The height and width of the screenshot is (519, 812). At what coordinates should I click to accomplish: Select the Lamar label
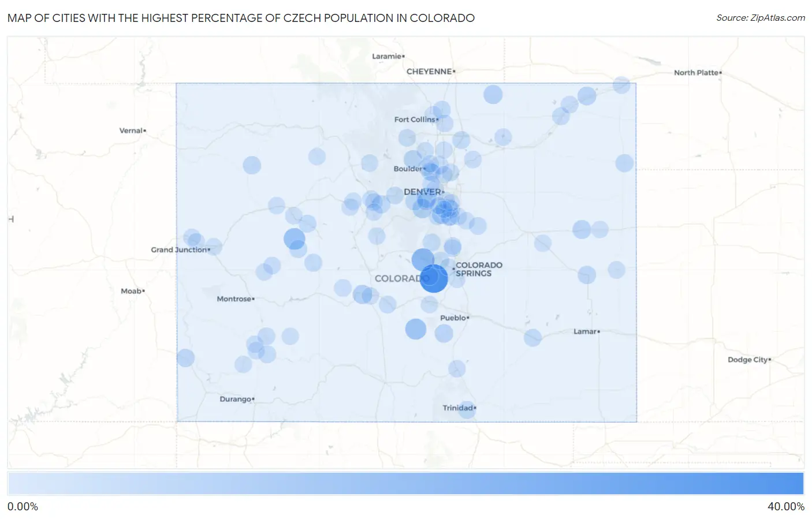coord(584,331)
